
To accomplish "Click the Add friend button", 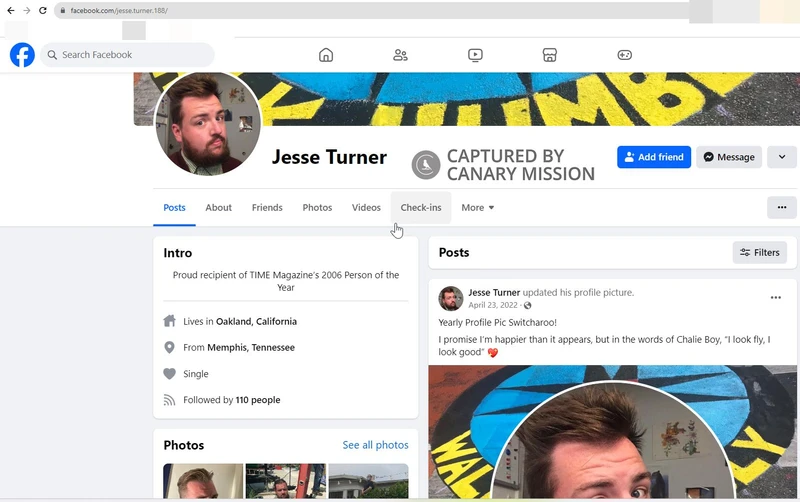I will pos(654,157).
